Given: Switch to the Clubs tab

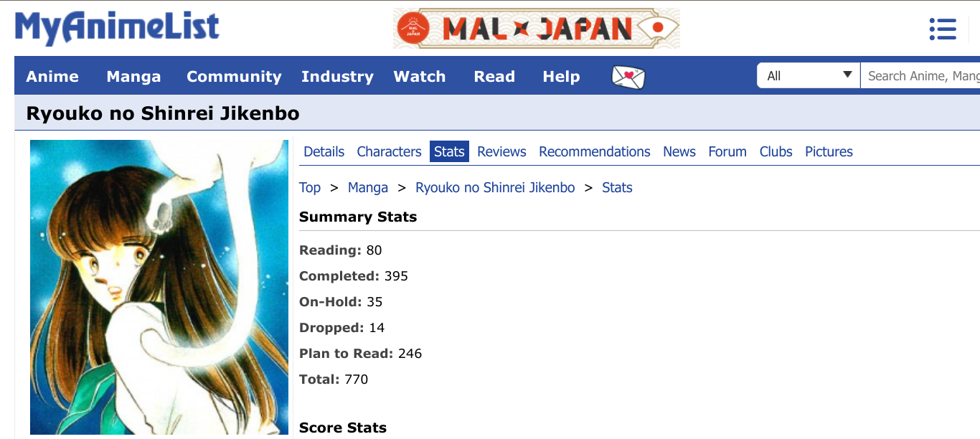Looking at the screenshot, I should click(776, 151).
